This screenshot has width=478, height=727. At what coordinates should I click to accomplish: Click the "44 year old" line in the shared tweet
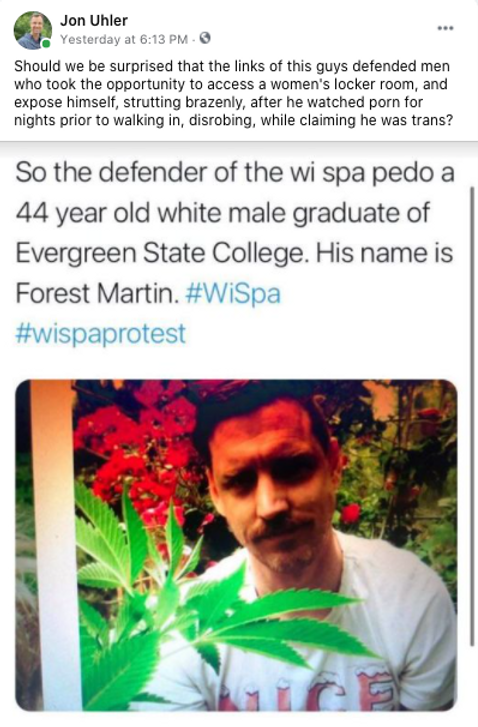click(x=223, y=213)
